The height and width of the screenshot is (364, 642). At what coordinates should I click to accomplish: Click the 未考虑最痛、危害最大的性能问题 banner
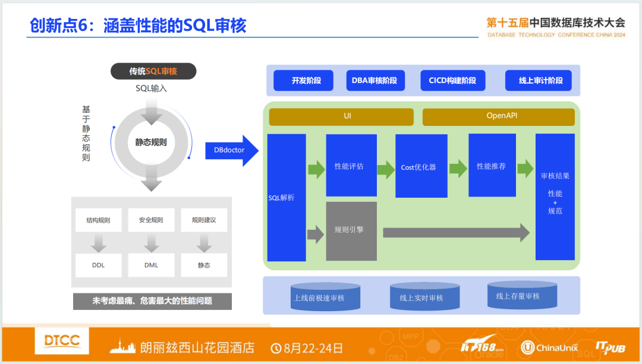click(x=152, y=302)
